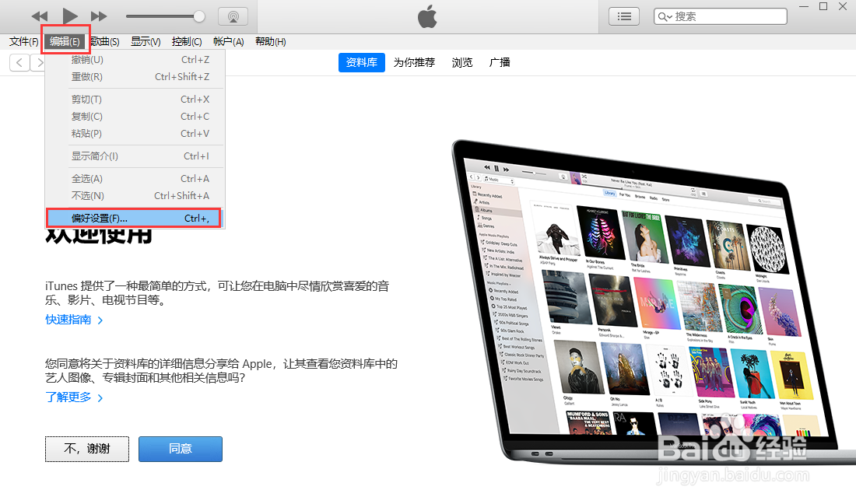Open the 控制(C) menu
Viewport: 856px width, 504px height.
click(187, 41)
